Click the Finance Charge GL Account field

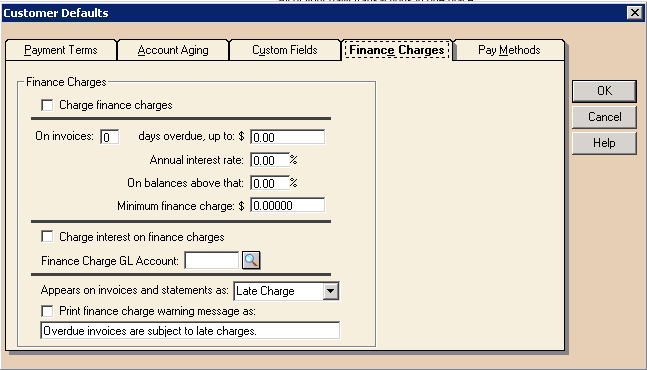tap(212, 261)
